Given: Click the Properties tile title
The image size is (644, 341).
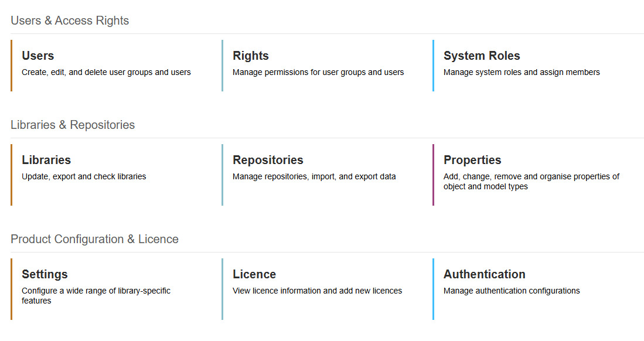Looking at the screenshot, I should coord(472,160).
